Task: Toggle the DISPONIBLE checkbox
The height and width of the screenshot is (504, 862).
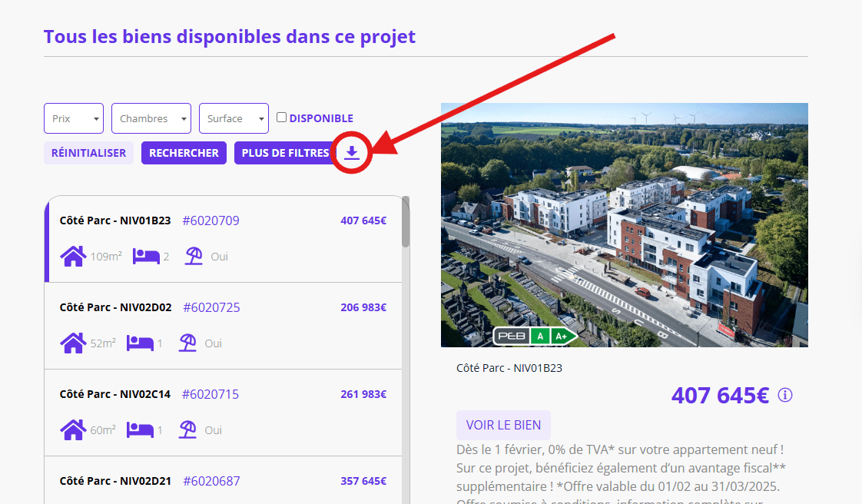Action: click(282, 118)
